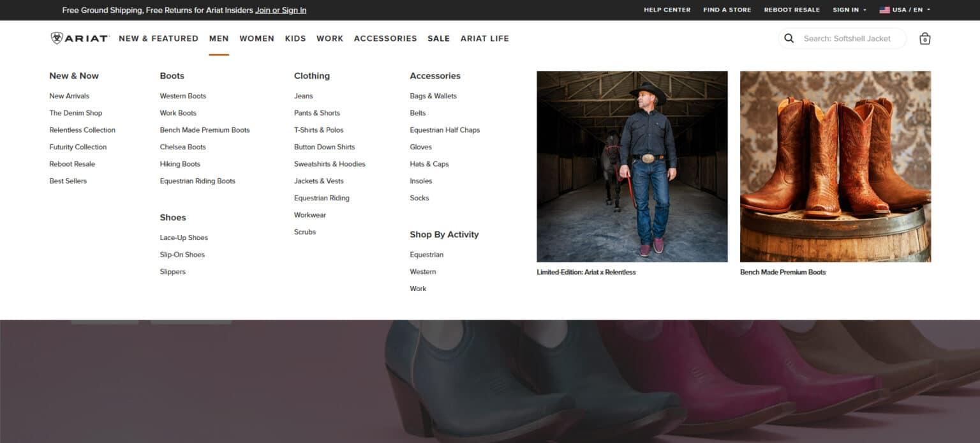980x443 pixels.
Task: Go to Help Center
Action: click(667, 10)
